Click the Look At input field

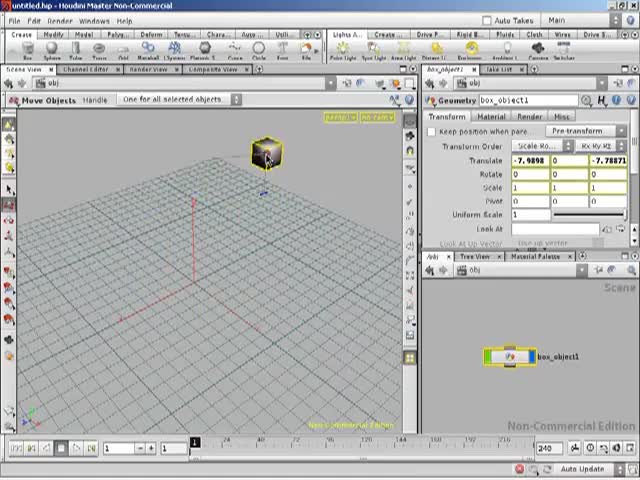555,229
